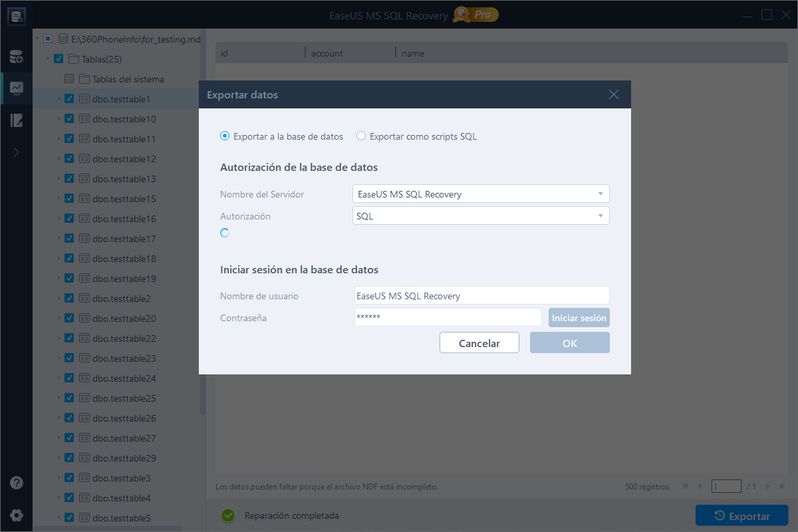Expand dbo.testtable17 node
This screenshot has height=532, width=798.
(59, 239)
